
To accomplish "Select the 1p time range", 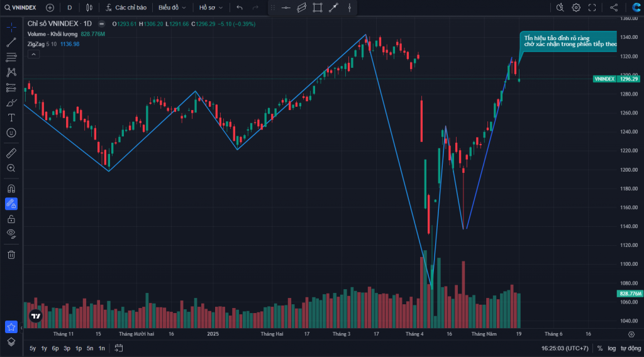I will coord(79,348).
